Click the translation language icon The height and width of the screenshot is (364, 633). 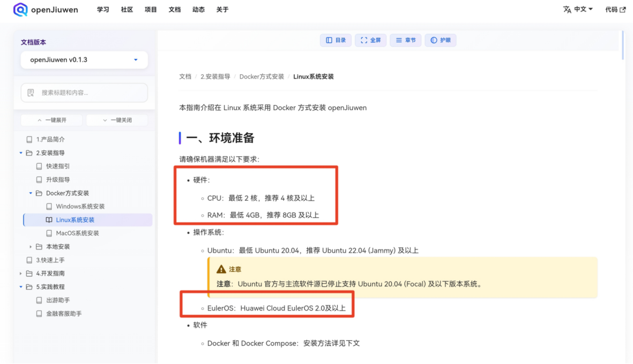567,9
